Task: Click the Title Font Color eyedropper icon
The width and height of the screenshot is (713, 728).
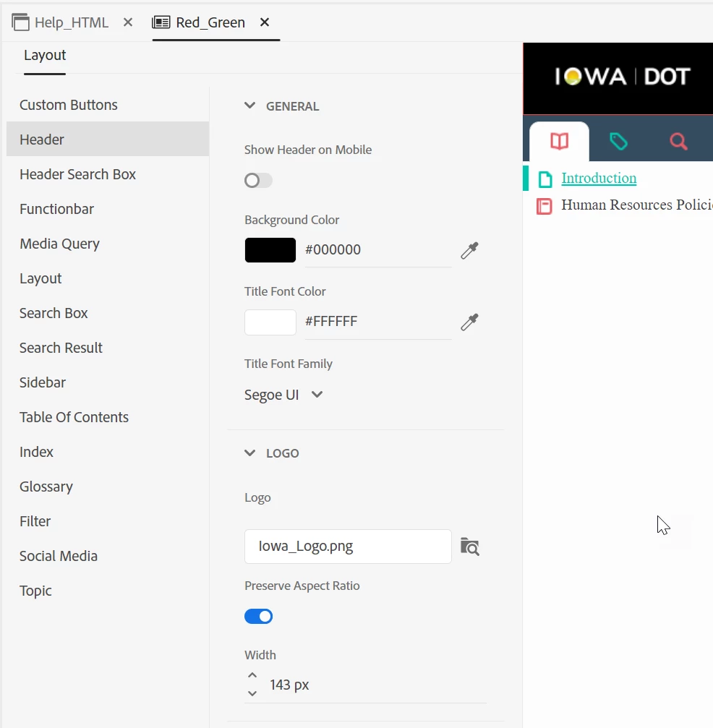Action: pyautogui.click(x=469, y=322)
